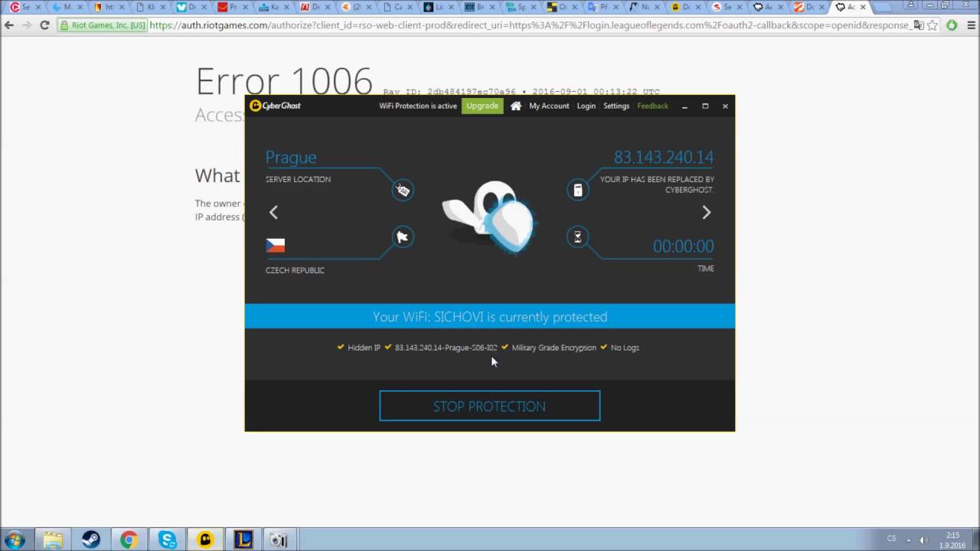Click the server location tag icon

403,190
